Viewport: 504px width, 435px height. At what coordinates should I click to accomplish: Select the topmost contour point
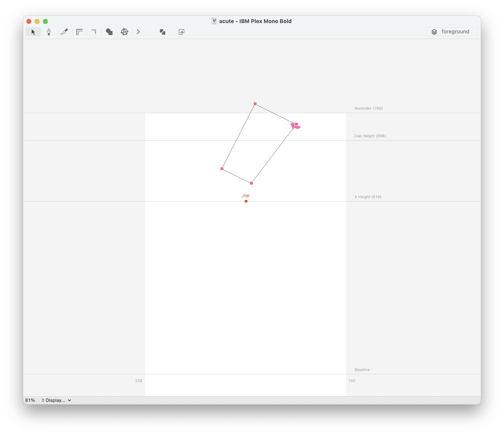click(x=255, y=104)
